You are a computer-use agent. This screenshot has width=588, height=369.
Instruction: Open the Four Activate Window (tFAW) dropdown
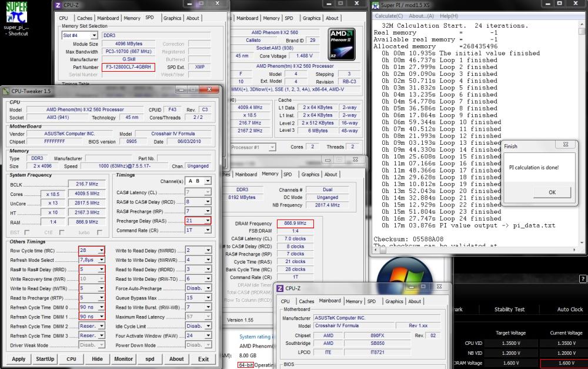coord(208,335)
